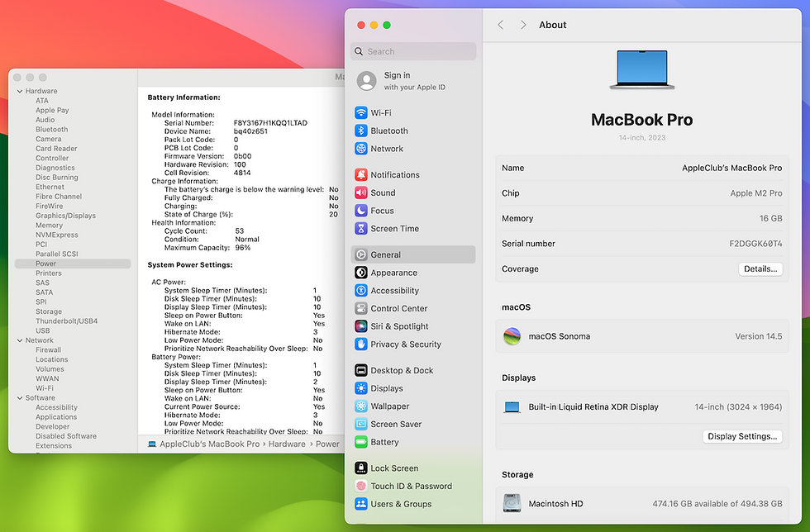Select Memory in System Information hardware list

click(x=49, y=226)
